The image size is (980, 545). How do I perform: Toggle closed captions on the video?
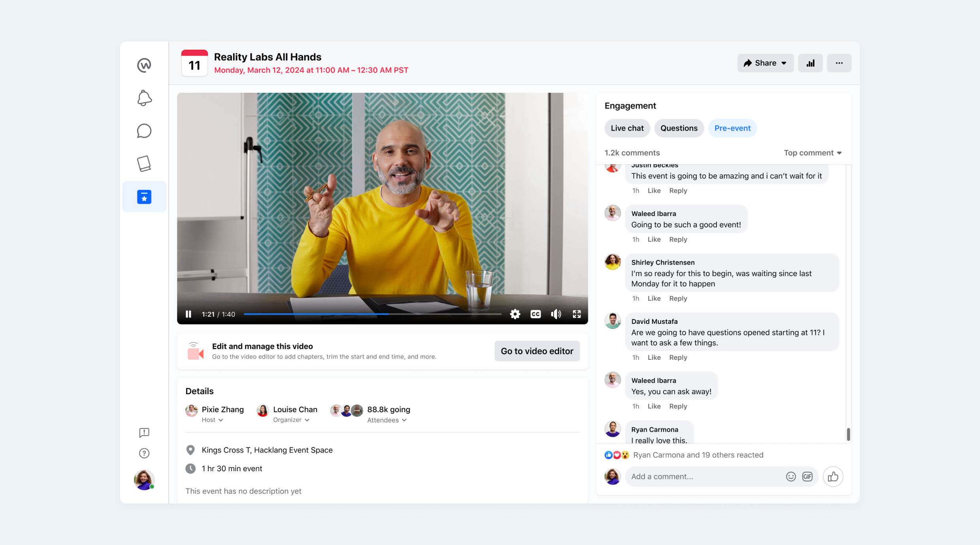[x=535, y=314]
